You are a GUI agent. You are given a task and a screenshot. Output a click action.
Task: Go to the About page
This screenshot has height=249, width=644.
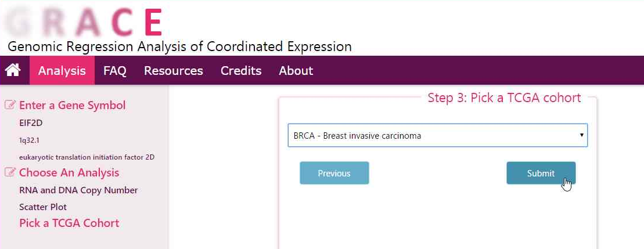[296, 71]
